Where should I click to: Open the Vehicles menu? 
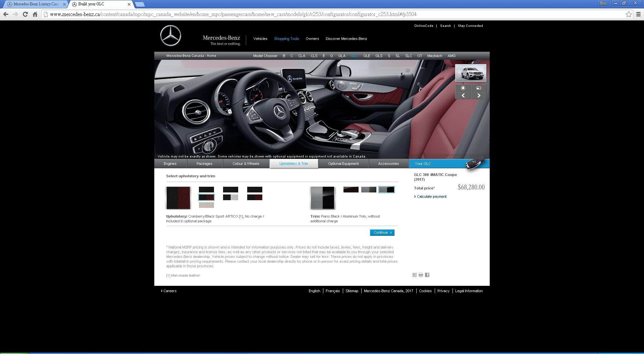260,39
